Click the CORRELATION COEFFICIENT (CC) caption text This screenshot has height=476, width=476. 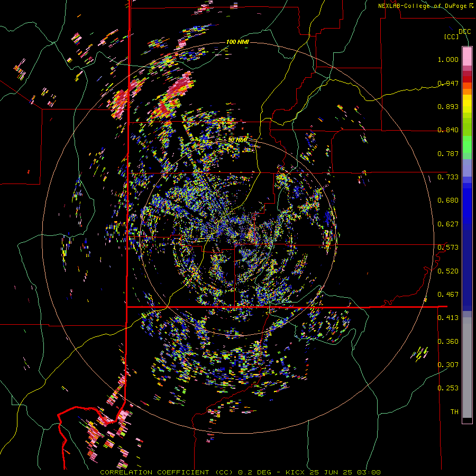167,472
